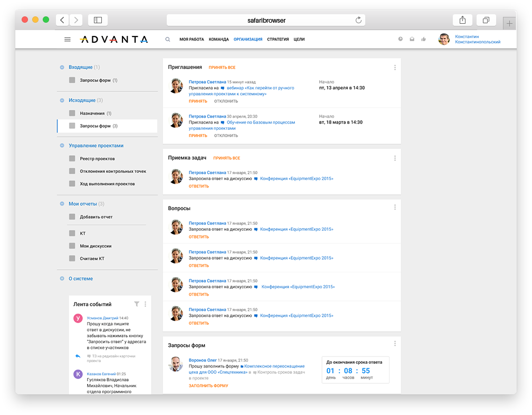Show all Safari tabs overview

(486, 20)
